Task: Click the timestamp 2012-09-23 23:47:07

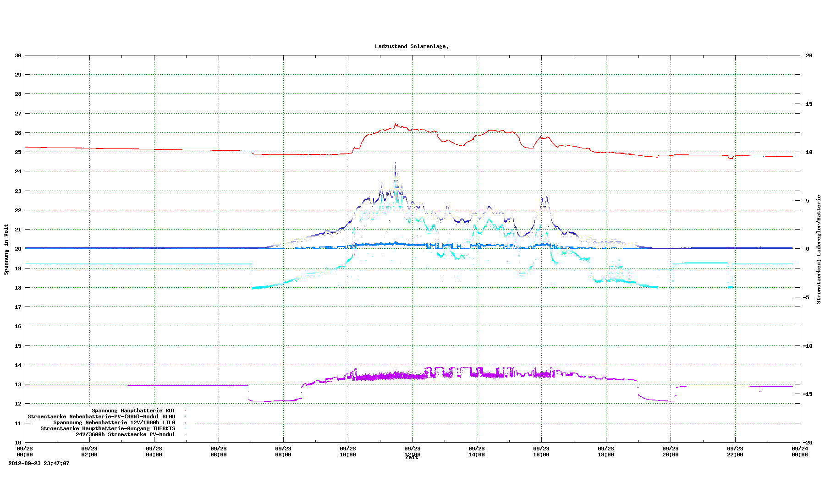Action: coord(39,463)
